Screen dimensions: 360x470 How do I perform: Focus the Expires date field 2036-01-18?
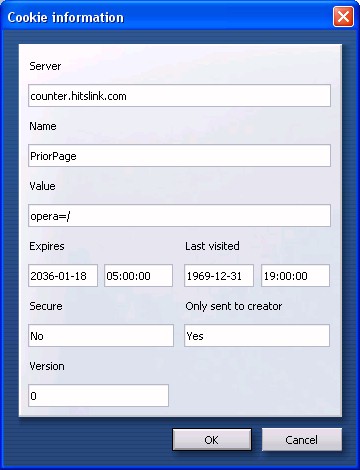(x=63, y=276)
